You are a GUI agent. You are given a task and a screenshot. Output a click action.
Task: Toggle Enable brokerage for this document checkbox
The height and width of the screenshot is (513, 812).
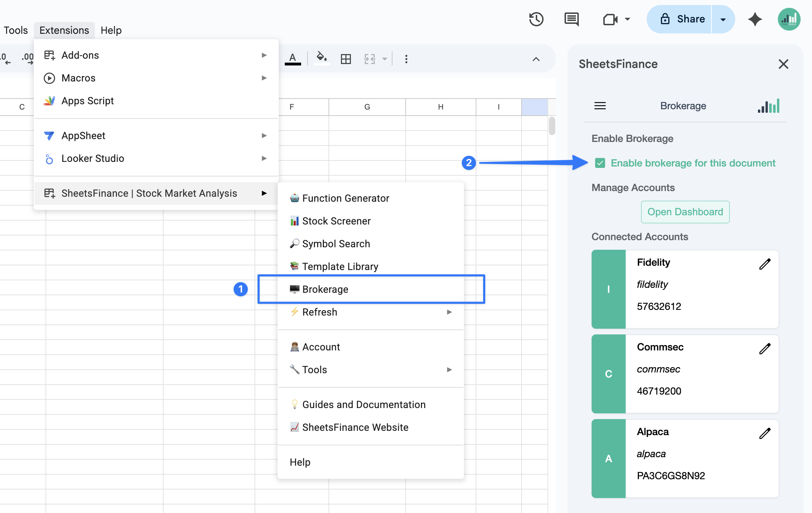coord(600,163)
